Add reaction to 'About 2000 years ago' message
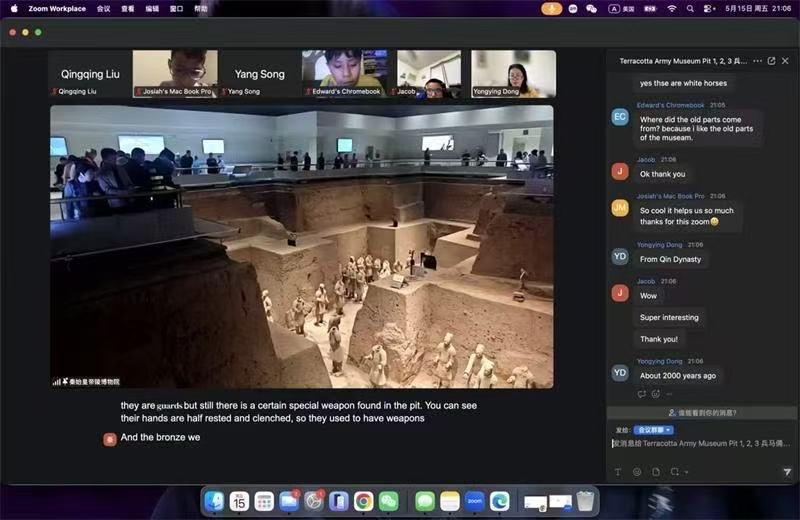This screenshot has height=520, width=800. tap(656, 394)
